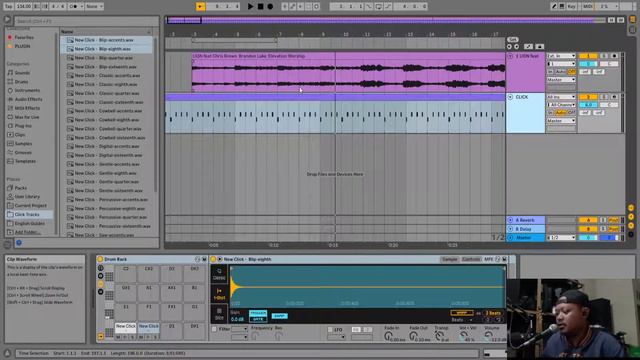Viewport: 640px width, 360px height.
Task: Open PLUGIN collection in browser
Action: pyautogui.click(x=22, y=47)
